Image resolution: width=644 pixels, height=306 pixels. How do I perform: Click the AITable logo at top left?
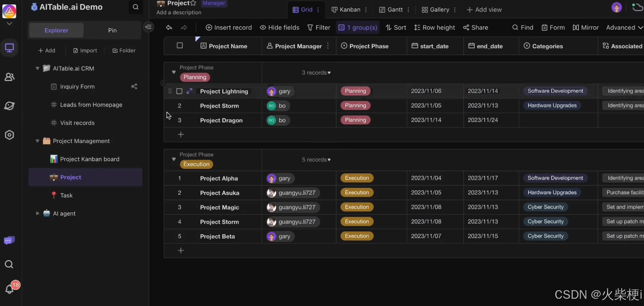(9, 11)
